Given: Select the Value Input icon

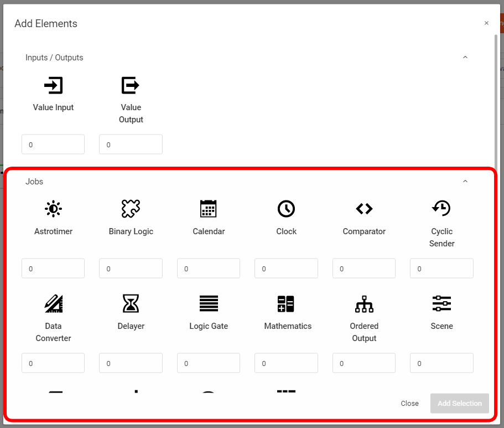Looking at the screenshot, I should coord(53,85).
